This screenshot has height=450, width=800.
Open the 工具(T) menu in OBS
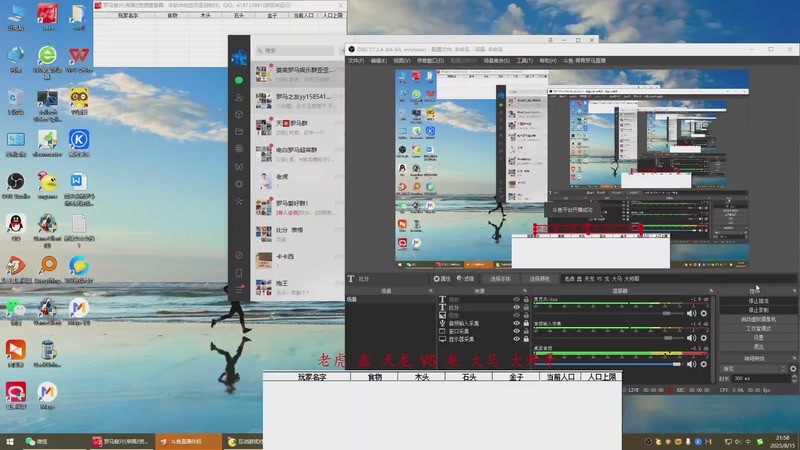coord(524,61)
